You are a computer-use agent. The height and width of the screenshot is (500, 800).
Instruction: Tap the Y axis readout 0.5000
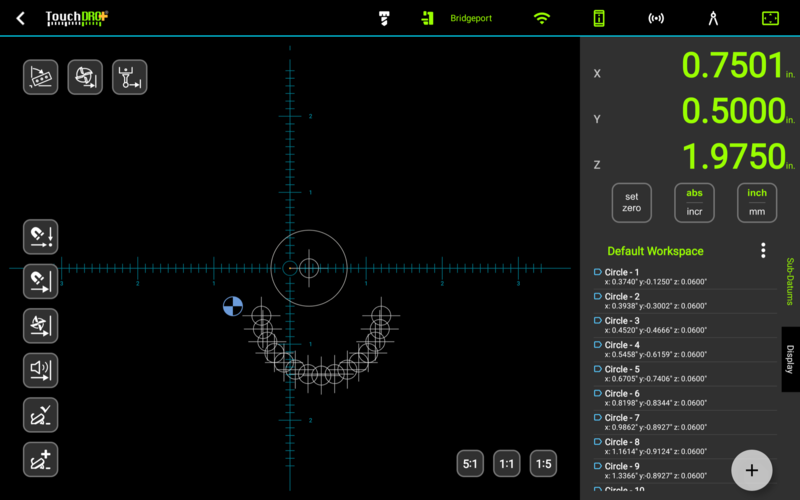pyautogui.click(x=733, y=111)
